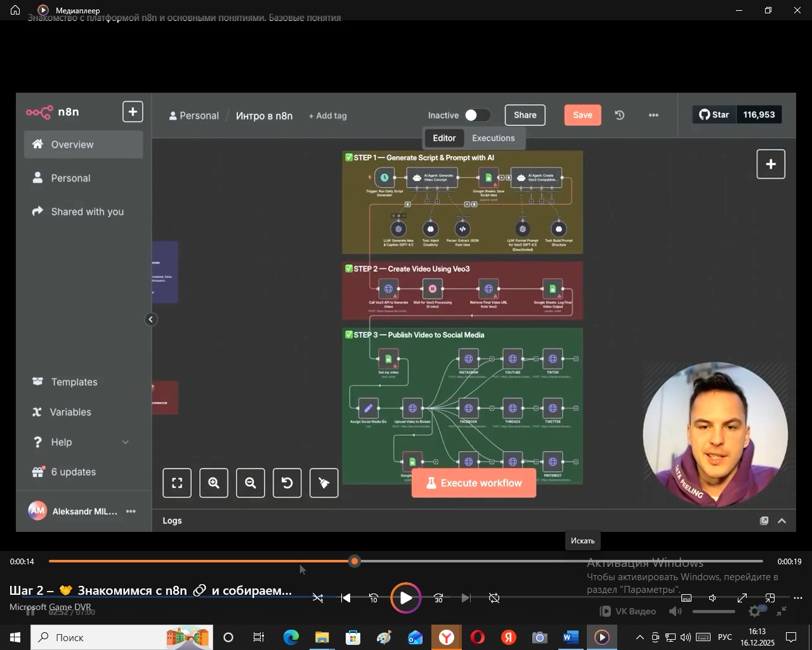Open more options in the media player

coord(798,598)
